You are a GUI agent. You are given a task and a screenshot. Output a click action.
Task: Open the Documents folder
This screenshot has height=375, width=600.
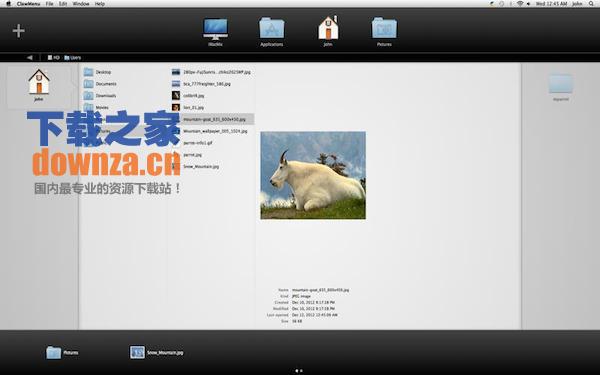tap(100, 84)
